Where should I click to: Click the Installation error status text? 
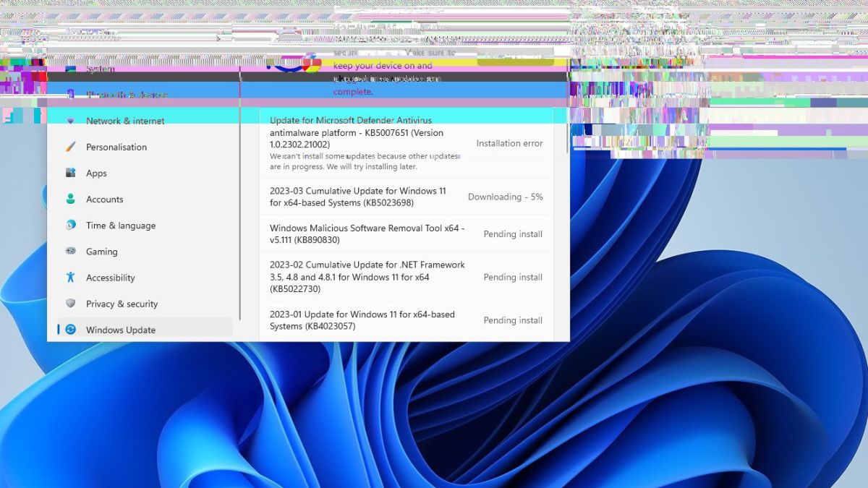(509, 143)
